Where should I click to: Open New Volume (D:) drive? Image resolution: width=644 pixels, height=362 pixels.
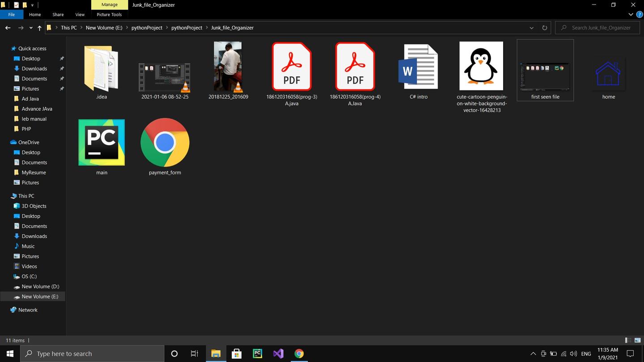click(x=40, y=286)
